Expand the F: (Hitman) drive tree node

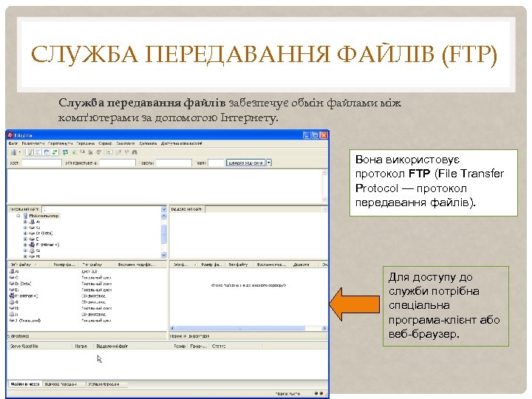coord(25,245)
